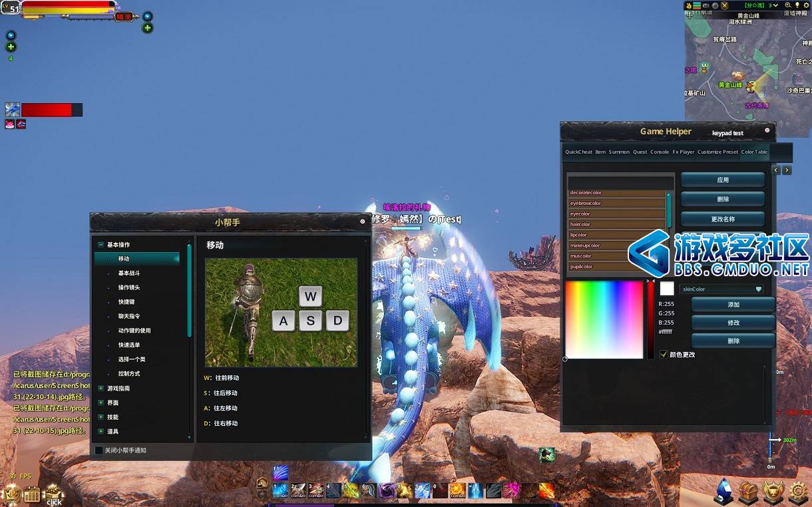This screenshot has height=507, width=812.
Task: Click the minimap zoom magnifier icon
Action: (x=788, y=5)
